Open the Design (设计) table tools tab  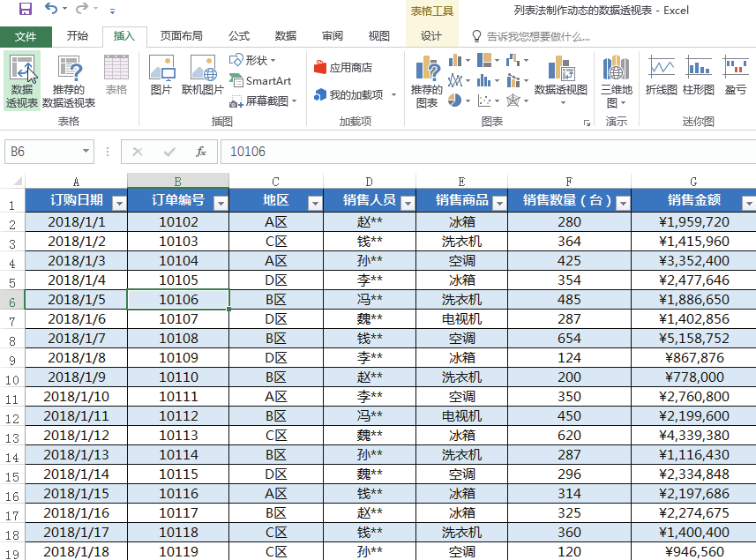(431, 36)
